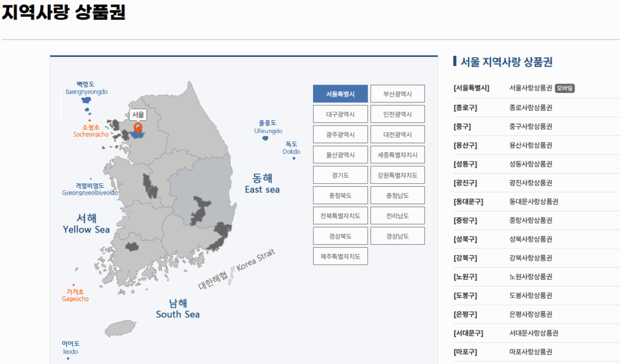Choose the 울산광역시 region button
Screen dimensions: 620x364
point(340,155)
